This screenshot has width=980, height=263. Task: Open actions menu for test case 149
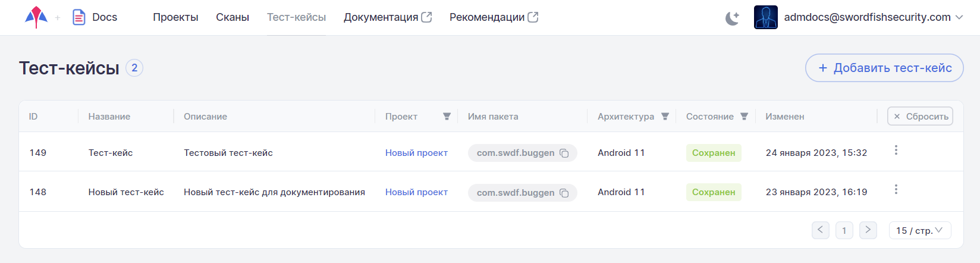click(896, 151)
